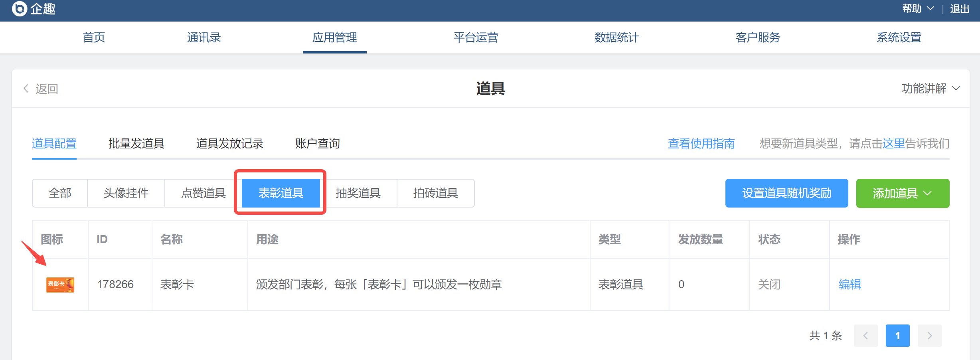Click 退出 to log out
The image size is (980, 360).
[x=960, y=9]
